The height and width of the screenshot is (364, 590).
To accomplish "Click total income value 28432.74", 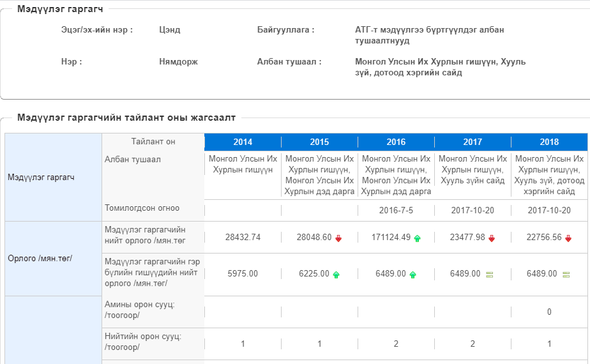I will [243, 237].
